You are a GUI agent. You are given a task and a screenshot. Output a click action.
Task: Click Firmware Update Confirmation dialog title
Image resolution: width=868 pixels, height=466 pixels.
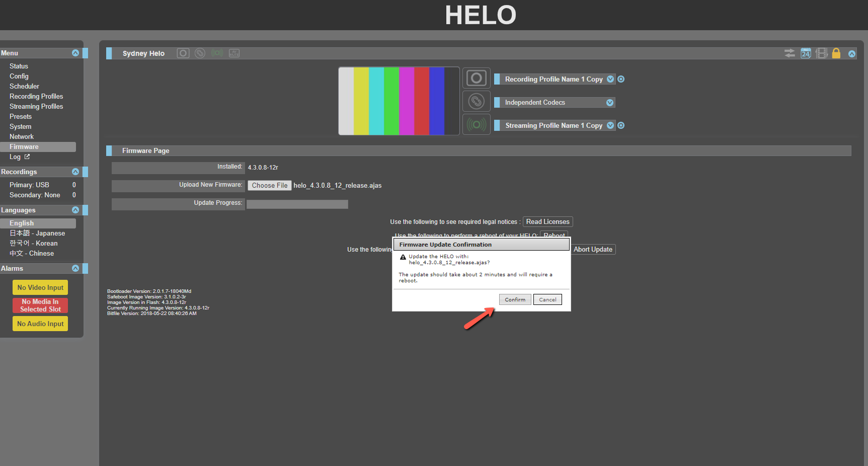tap(445, 245)
